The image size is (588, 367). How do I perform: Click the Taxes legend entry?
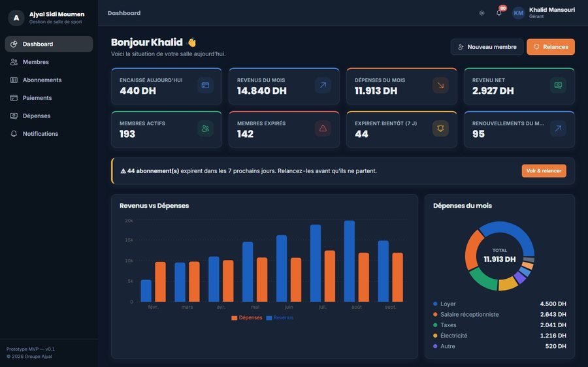pyautogui.click(x=500, y=325)
